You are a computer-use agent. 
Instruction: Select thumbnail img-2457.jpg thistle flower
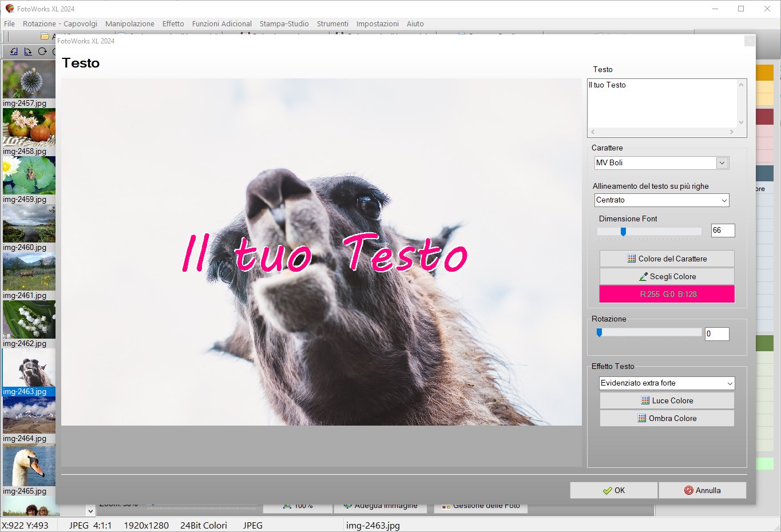[x=29, y=80]
